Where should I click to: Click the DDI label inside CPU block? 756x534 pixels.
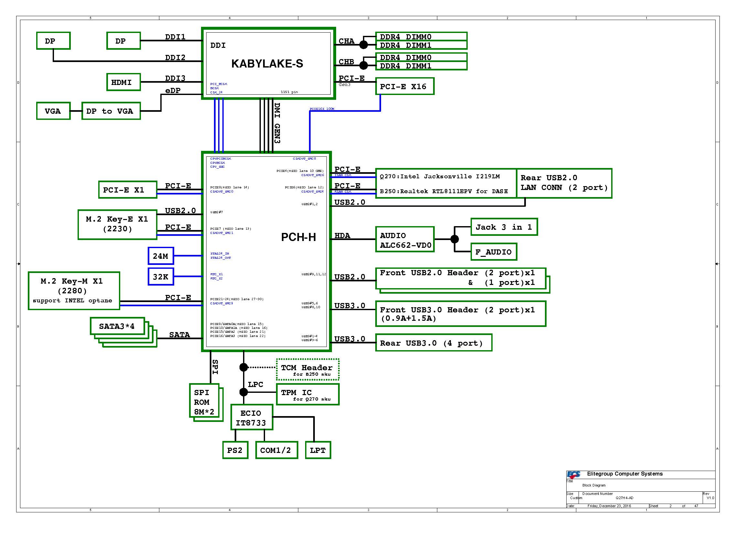[218, 45]
